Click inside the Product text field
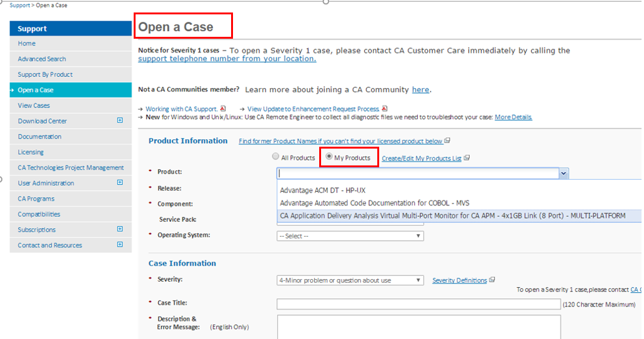 point(418,173)
